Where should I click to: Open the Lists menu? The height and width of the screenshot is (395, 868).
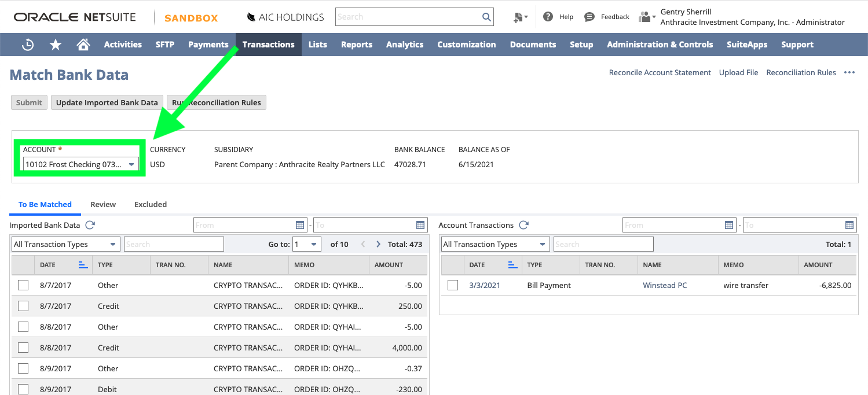318,45
